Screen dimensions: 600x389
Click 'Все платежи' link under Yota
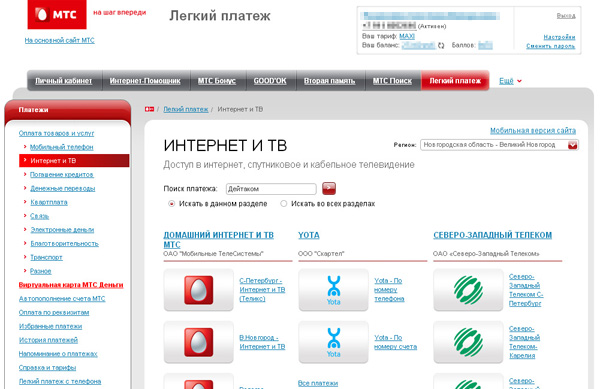point(318,383)
